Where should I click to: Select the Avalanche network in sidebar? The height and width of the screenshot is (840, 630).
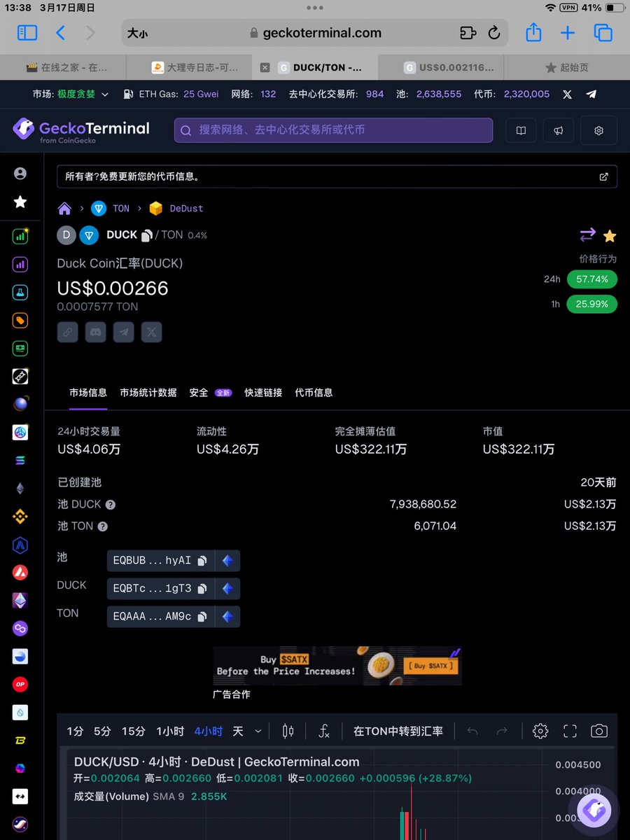[x=20, y=573]
